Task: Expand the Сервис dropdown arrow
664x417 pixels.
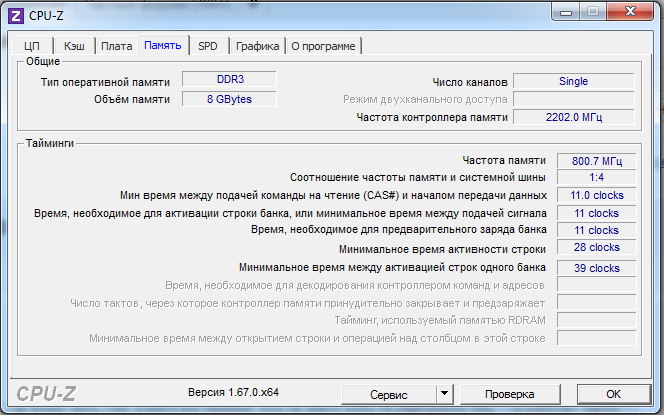Action: coord(445,394)
